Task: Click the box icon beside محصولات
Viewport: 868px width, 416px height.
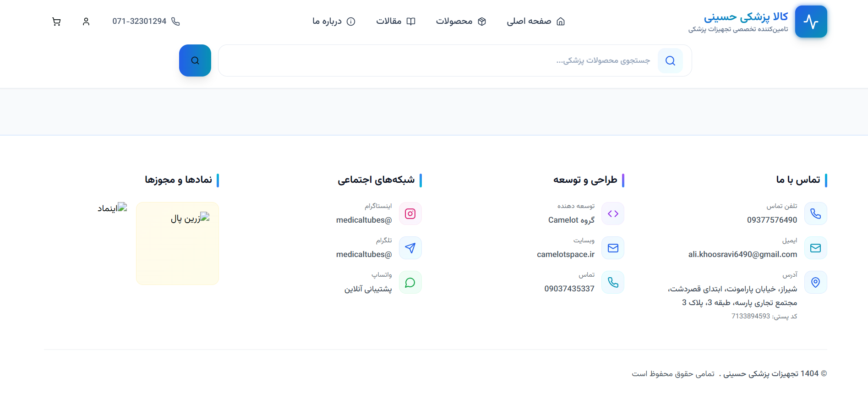Action: point(482,22)
